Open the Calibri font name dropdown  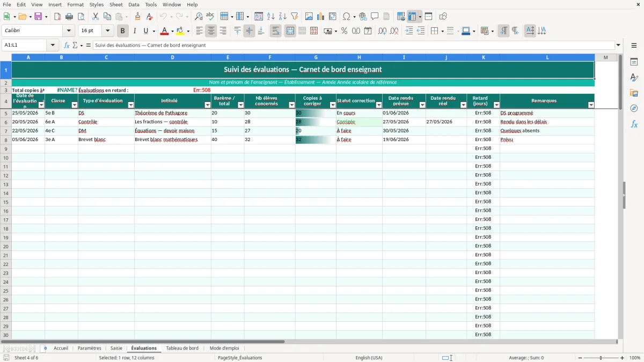69,31
